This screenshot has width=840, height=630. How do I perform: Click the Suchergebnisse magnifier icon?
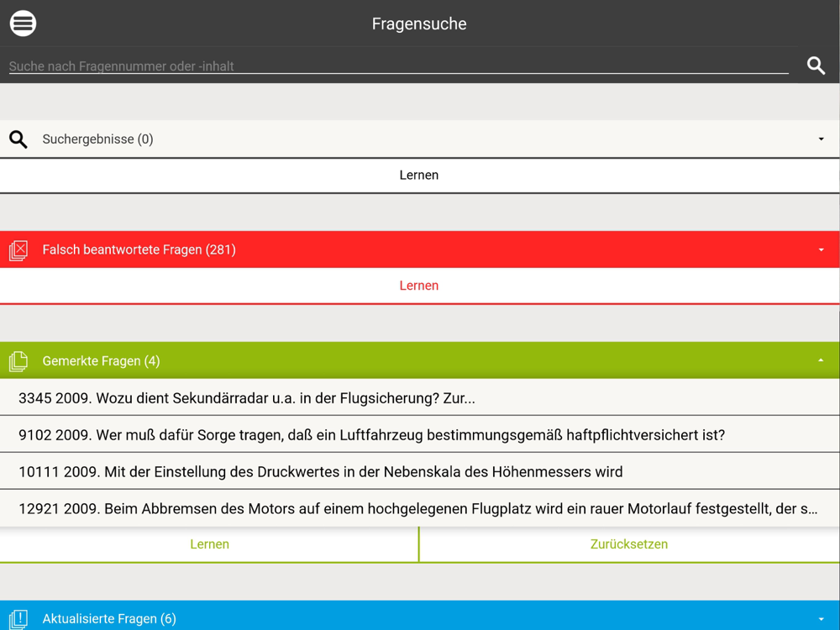[x=18, y=139]
